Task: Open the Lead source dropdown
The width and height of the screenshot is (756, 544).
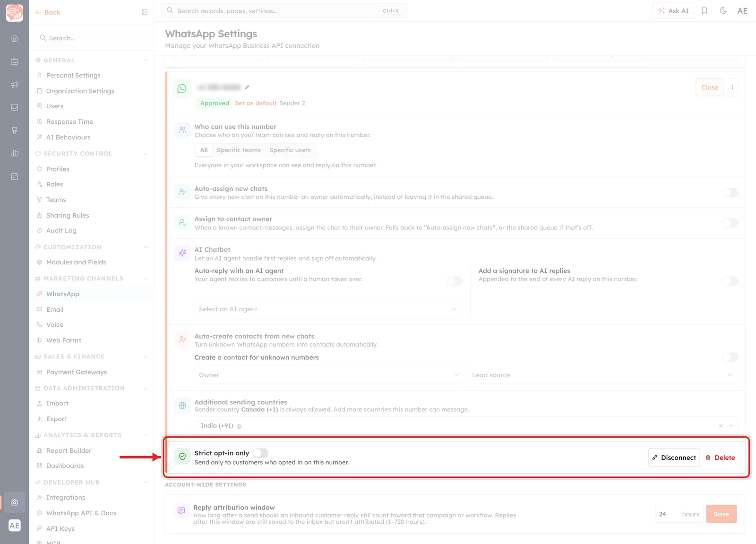Action: [x=602, y=375]
